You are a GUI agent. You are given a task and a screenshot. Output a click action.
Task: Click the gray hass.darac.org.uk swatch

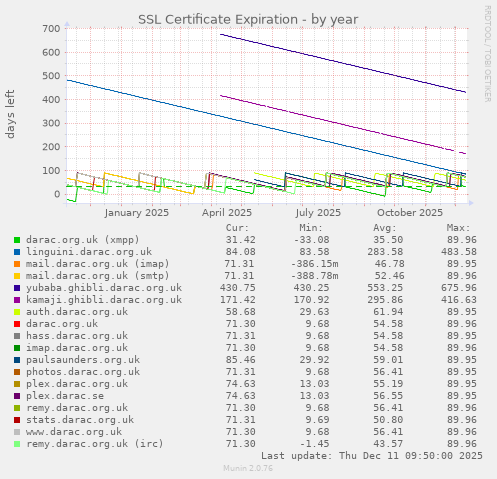(x=17, y=336)
